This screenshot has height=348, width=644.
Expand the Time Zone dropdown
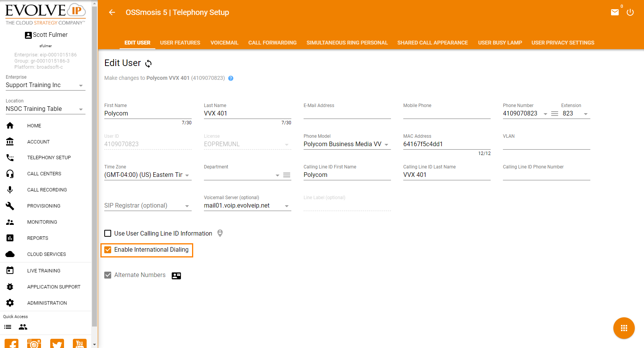click(187, 175)
